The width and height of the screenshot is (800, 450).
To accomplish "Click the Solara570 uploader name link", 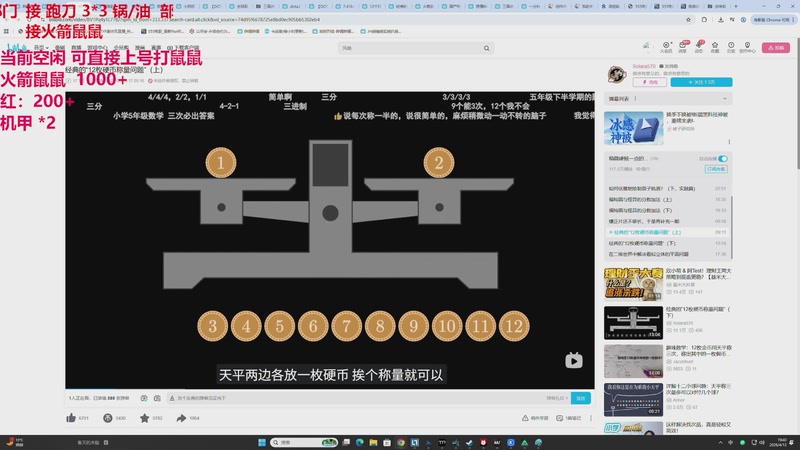I will point(644,66).
